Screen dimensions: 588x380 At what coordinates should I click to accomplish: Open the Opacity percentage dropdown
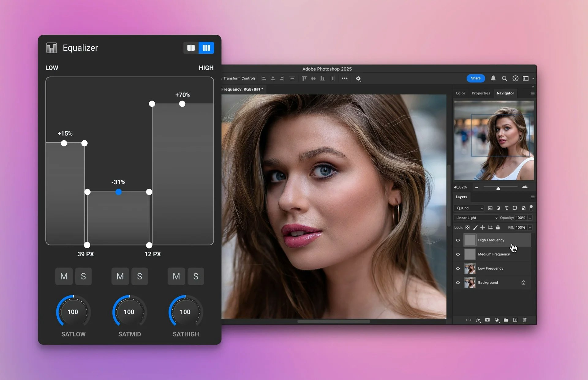[530, 218]
